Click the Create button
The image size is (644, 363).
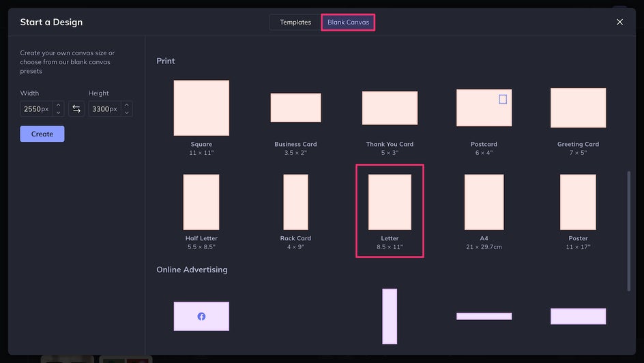point(42,134)
